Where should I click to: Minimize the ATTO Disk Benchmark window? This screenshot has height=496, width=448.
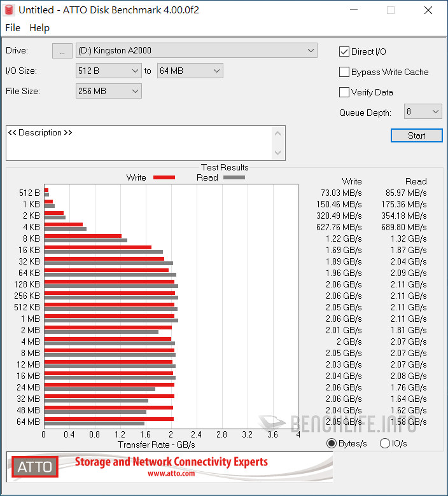point(354,10)
